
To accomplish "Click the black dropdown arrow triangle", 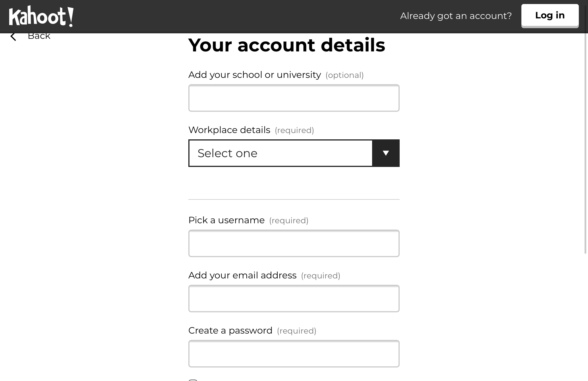I will (386, 153).
